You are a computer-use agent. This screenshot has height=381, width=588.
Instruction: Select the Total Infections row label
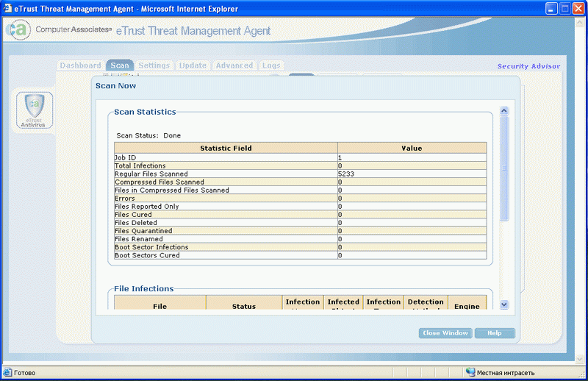pos(140,165)
